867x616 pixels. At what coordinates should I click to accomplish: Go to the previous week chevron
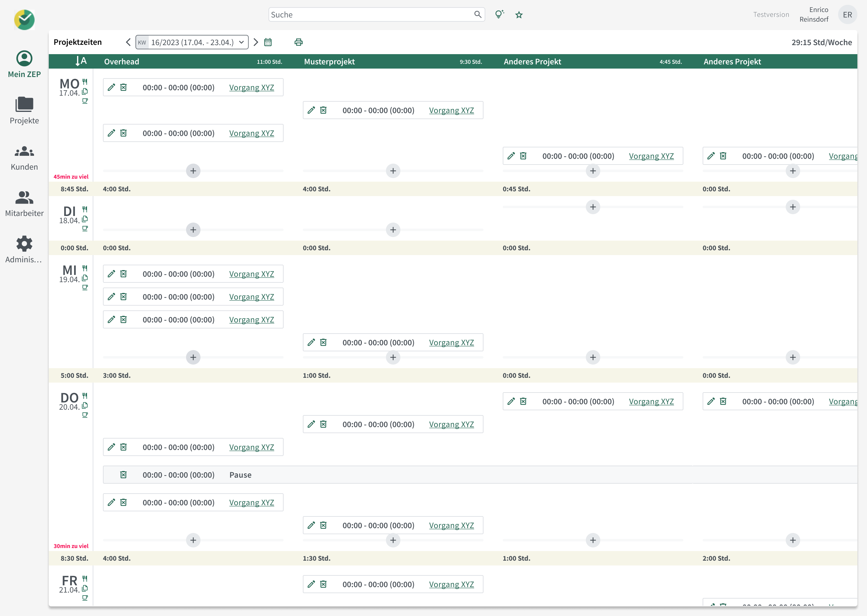point(128,42)
